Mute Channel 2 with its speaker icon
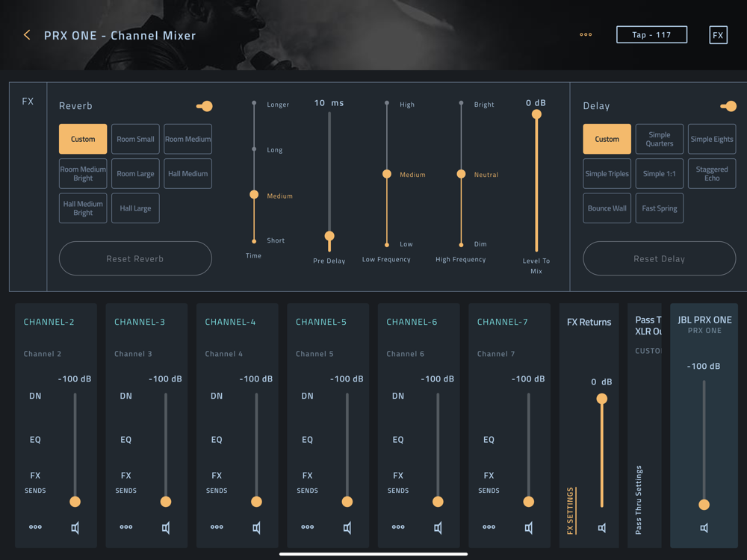The image size is (747, 560). pyautogui.click(x=75, y=528)
